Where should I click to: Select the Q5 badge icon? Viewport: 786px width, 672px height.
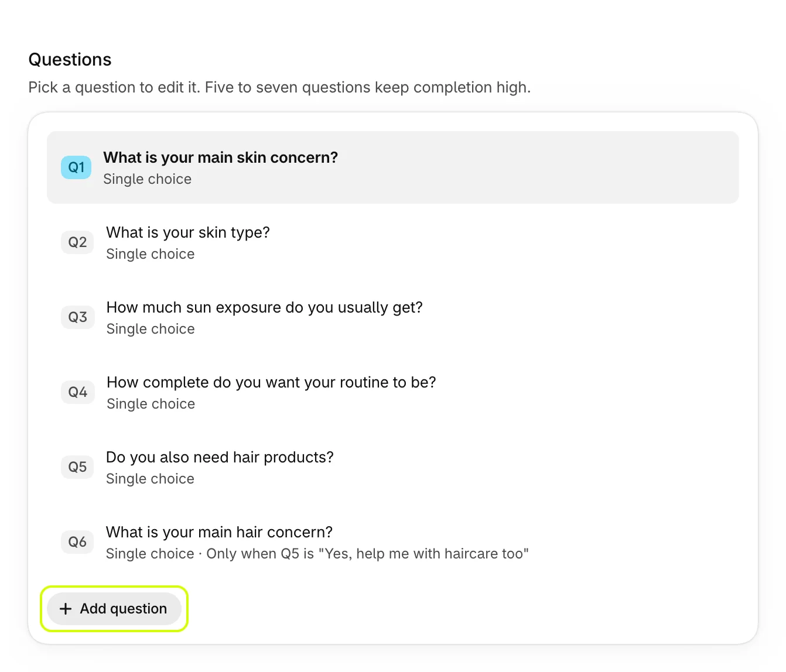(77, 467)
